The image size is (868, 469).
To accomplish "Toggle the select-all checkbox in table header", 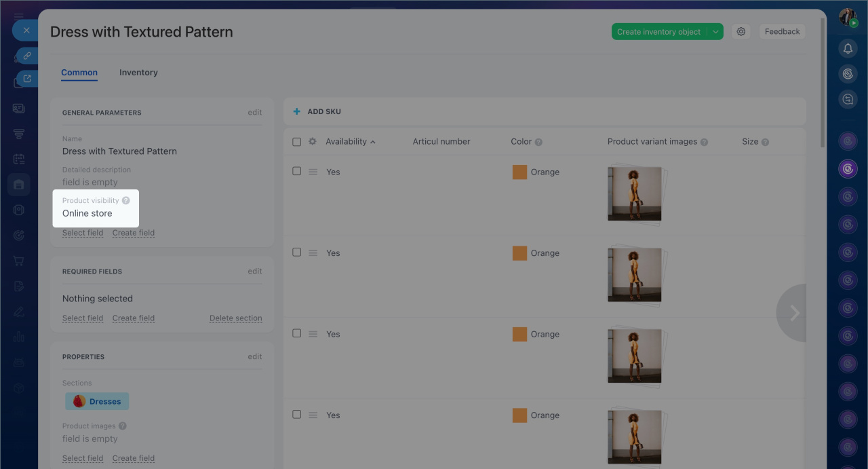I will pos(296,142).
